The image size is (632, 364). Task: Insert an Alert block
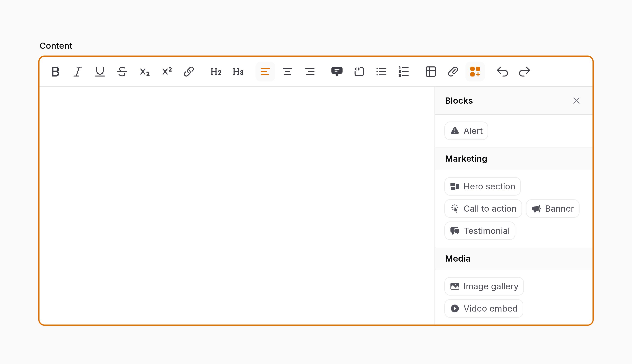(466, 131)
